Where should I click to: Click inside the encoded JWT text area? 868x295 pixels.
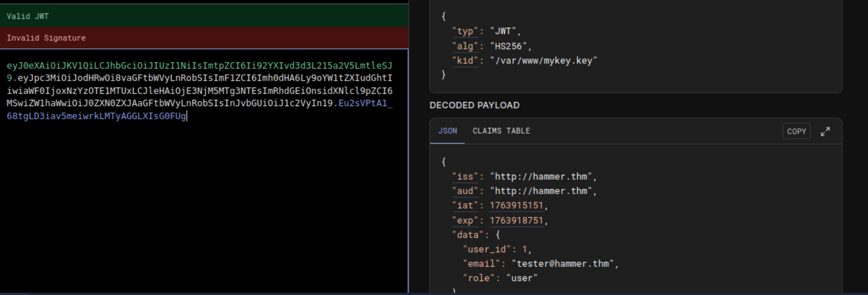click(202, 202)
